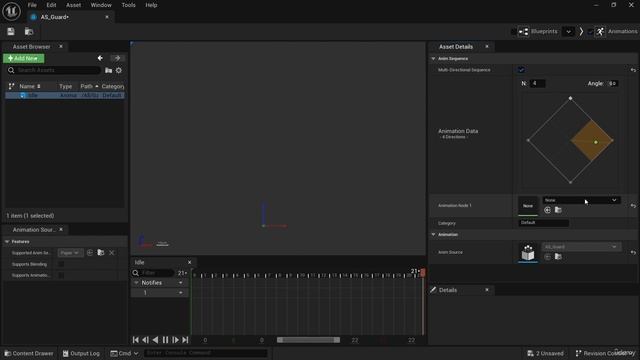Reset Anim Source to default
Screen dimensions: 640x360
633,253
